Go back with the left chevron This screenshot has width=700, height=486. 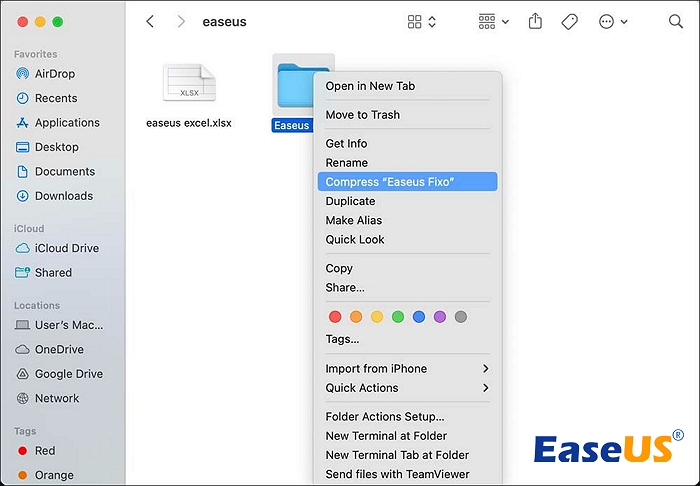point(150,21)
